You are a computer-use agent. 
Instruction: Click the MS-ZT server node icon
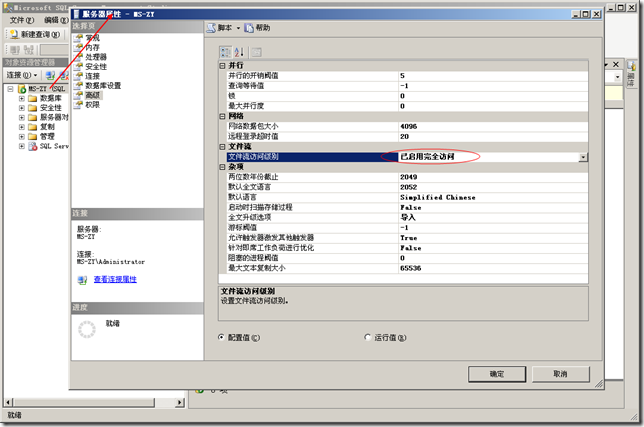(22, 89)
